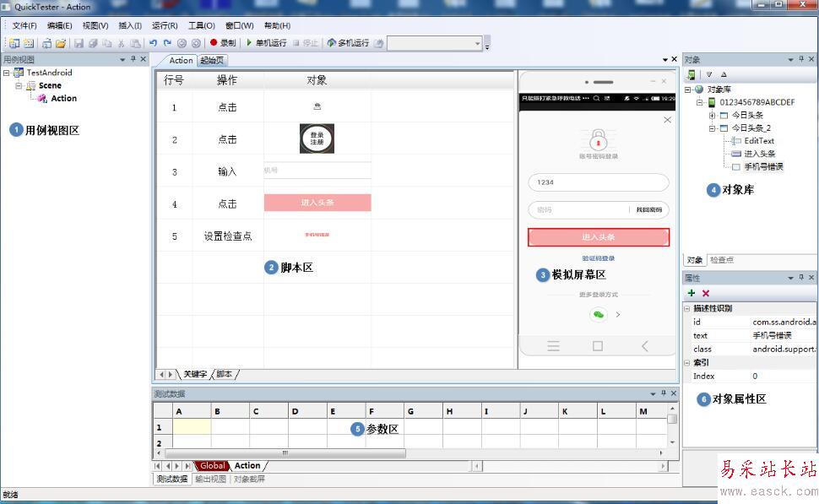Click the 找回密码 link in password field
This screenshot has height=504, width=819.
pos(648,210)
